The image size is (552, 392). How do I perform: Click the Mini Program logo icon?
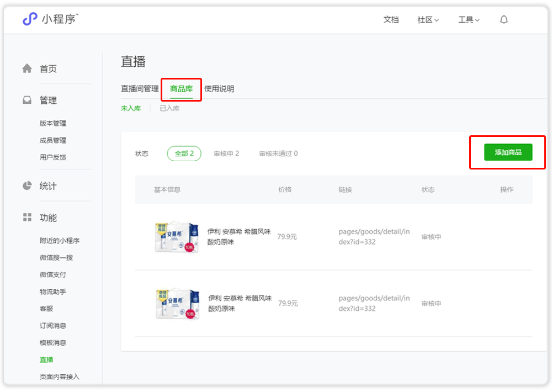point(30,19)
